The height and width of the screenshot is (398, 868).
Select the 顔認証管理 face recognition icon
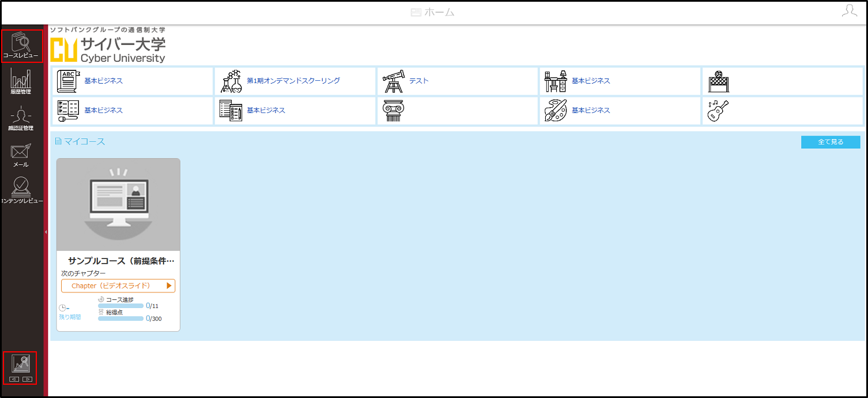click(x=21, y=119)
